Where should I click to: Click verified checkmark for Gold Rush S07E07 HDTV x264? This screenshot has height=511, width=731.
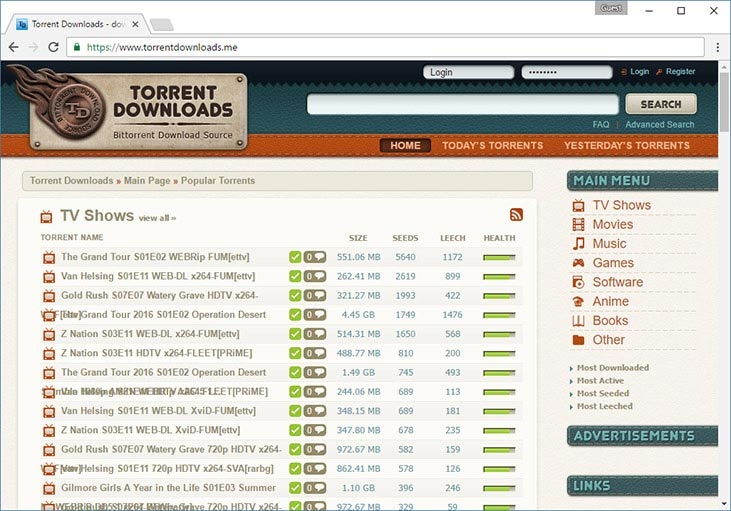click(295, 295)
